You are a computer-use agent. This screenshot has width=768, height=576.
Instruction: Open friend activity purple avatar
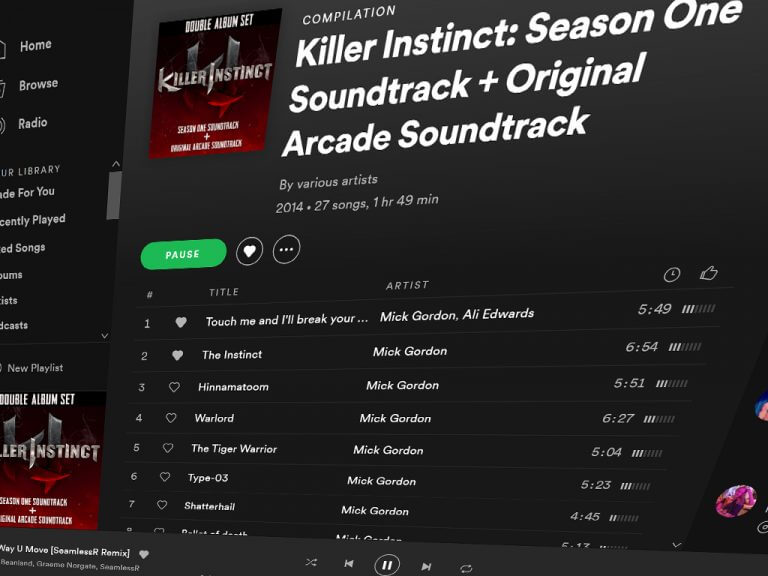pos(736,501)
